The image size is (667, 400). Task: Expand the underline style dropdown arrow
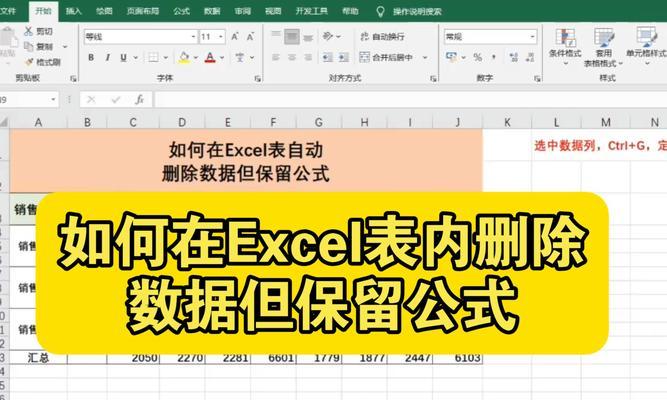point(136,57)
